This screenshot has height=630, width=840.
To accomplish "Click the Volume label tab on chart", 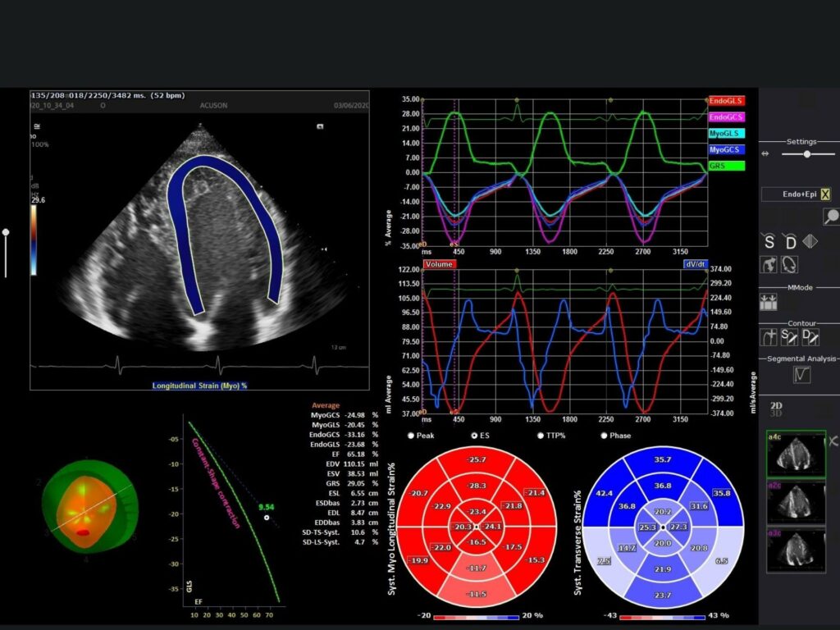I will 439,264.
